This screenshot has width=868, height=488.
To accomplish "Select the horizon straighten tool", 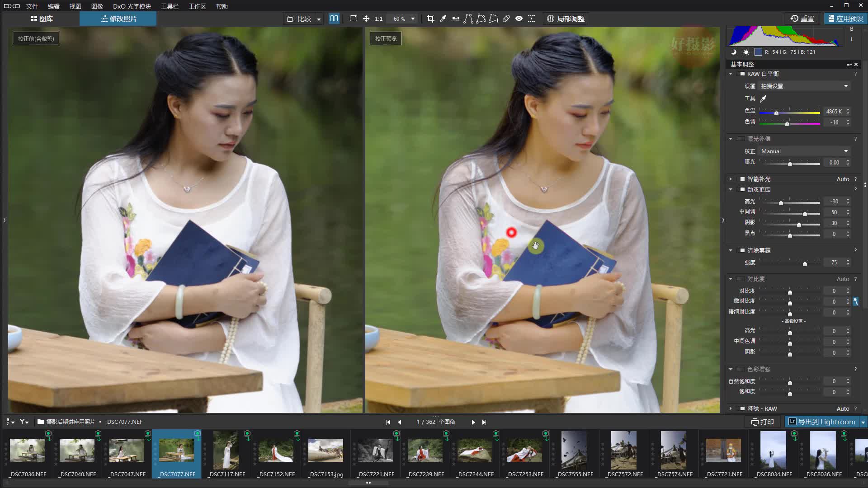I will pyautogui.click(x=456, y=19).
